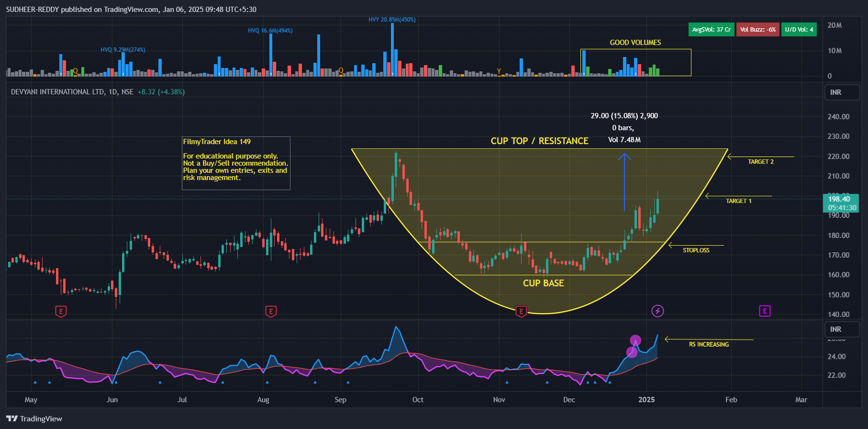Click the AvgSVol: 37 Cr badge
The width and height of the screenshot is (868, 429).
tap(712, 30)
